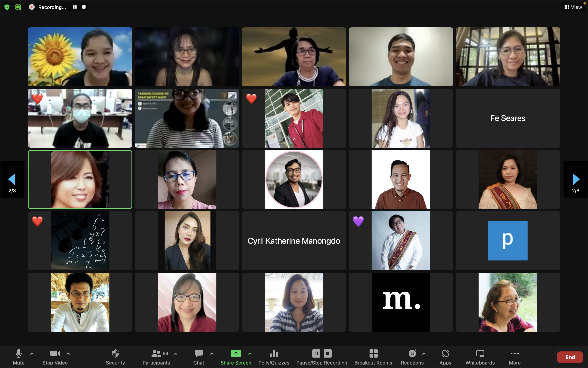Select the active speaker green-bordered tile
This screenshot has height=368, width=588.
80,179
